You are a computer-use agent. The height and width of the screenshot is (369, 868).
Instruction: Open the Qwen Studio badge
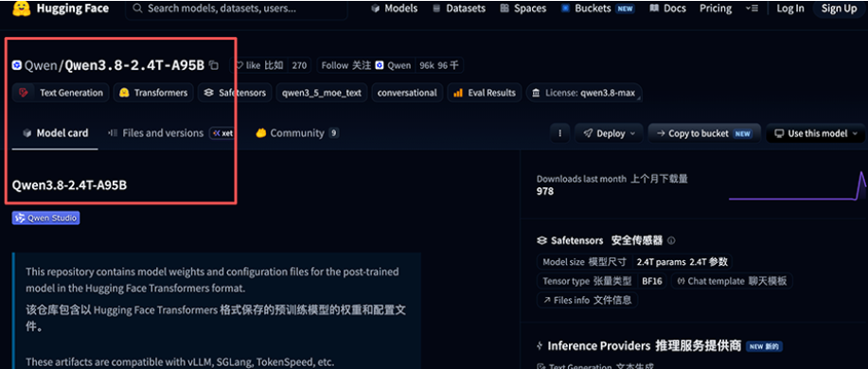pyautogui.click(x=46, y=218)
